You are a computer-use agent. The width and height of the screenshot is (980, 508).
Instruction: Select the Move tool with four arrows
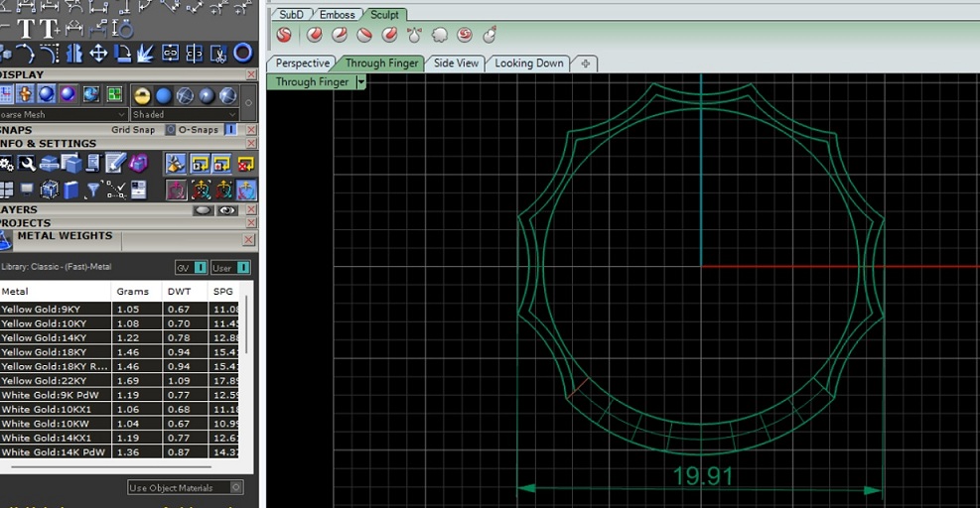[x=98, y=54]
